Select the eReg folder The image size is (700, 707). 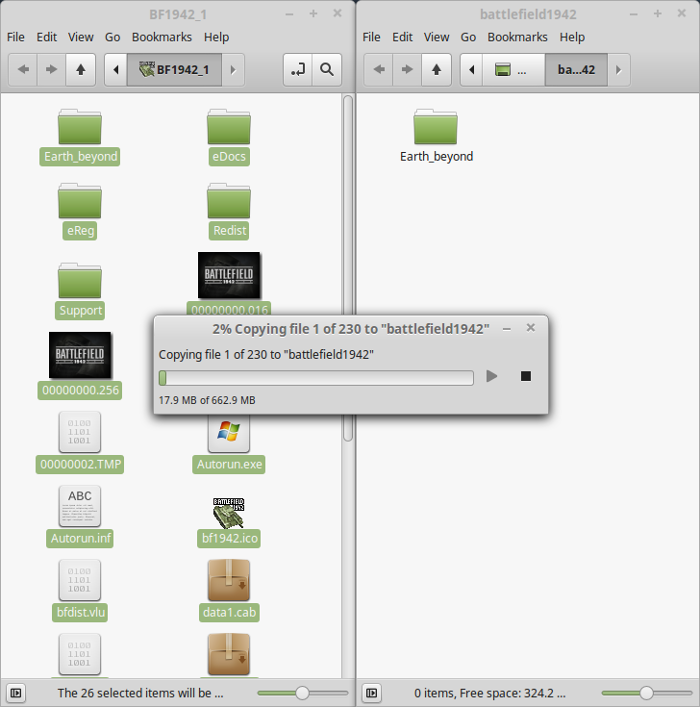click(x=80, y=211)
